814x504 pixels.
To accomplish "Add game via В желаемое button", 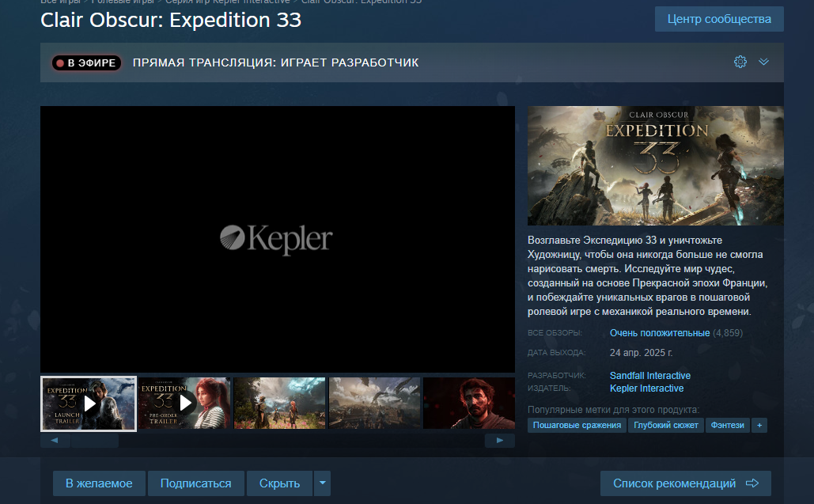I will pos(99,483).
